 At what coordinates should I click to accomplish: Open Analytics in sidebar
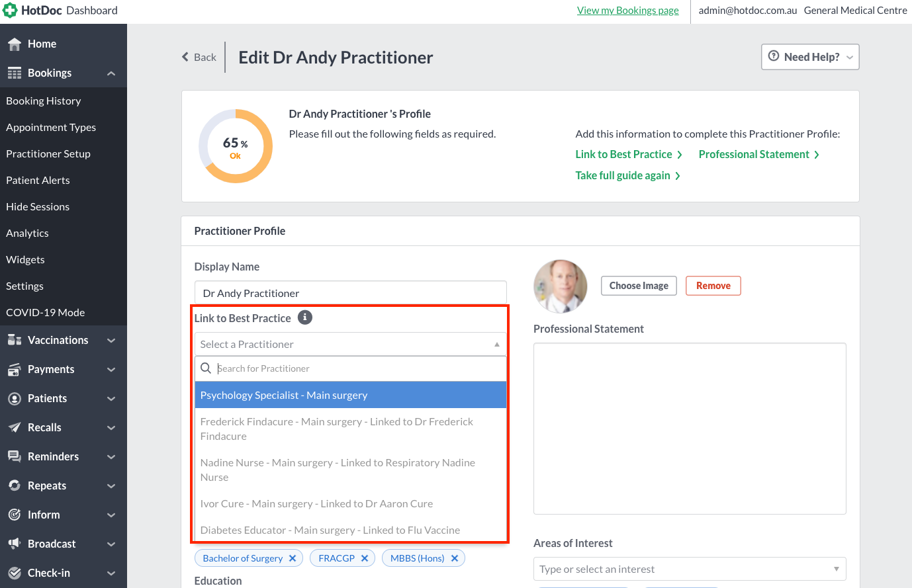point(27,233)
